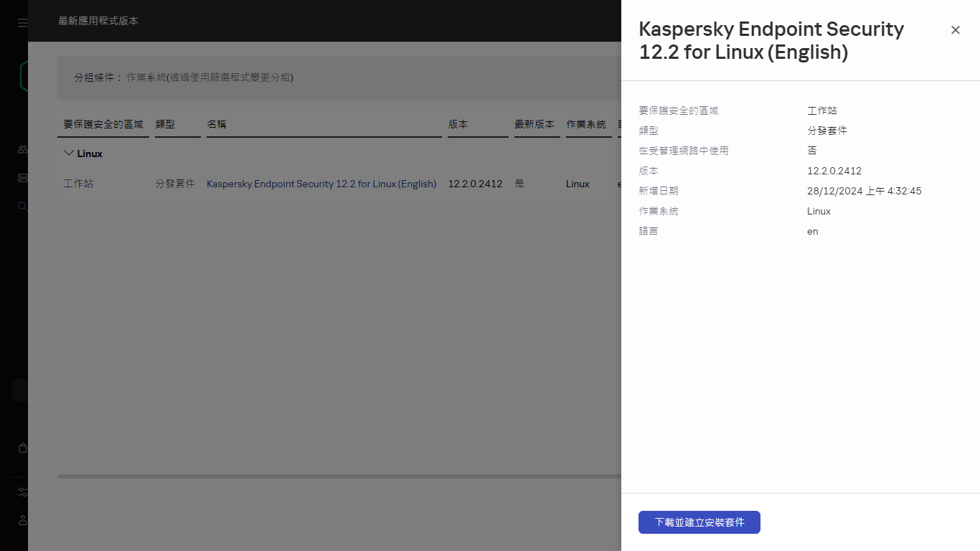
Task: Click the 語言 label
Action: tap(649, 231)
